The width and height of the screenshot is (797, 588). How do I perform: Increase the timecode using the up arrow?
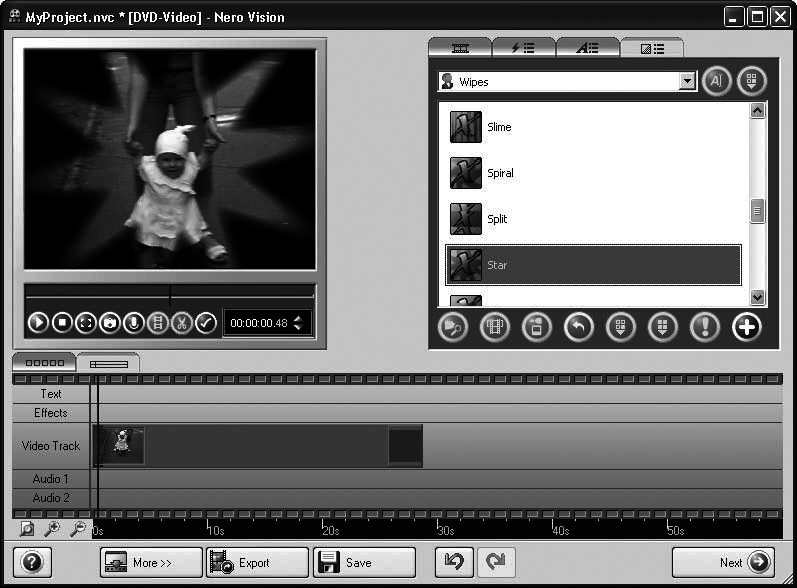click(x=297, y=318)
